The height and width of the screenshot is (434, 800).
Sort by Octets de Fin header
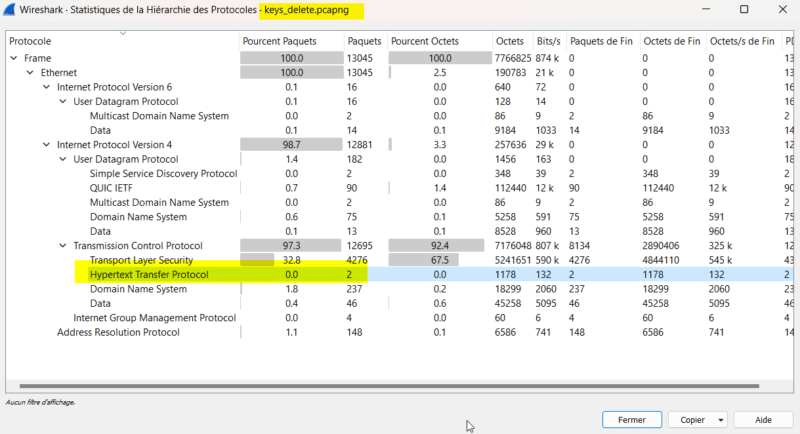tap(673, 41)
